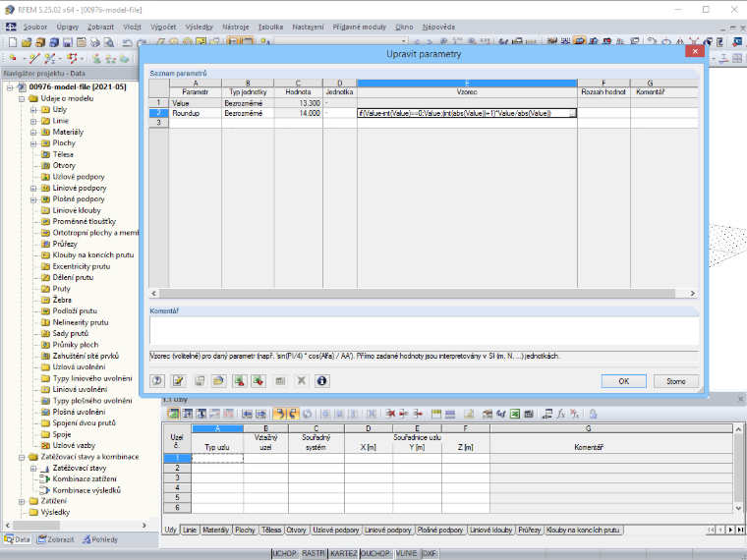This screenshot has width=747, height=560.
Task: Click the edit note icon in dialog
Action: point(178,381)
